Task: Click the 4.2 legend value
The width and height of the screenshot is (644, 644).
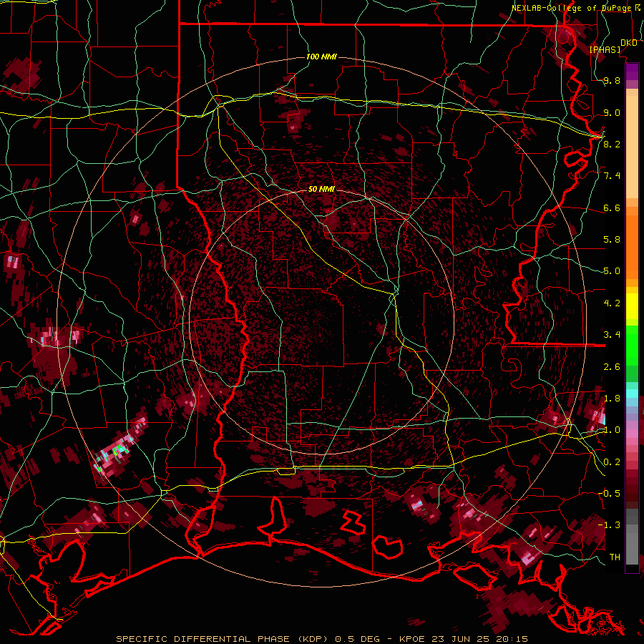Action: pos(612,303)
